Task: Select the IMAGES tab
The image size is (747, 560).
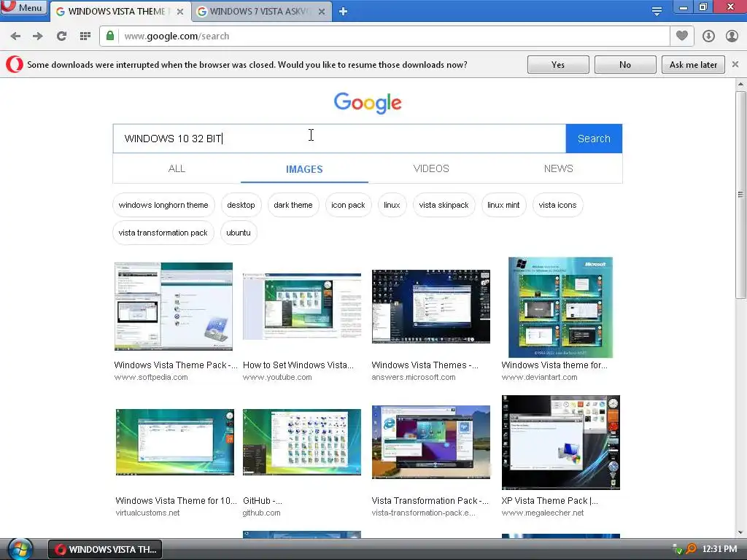Action: tap(304, 169)
